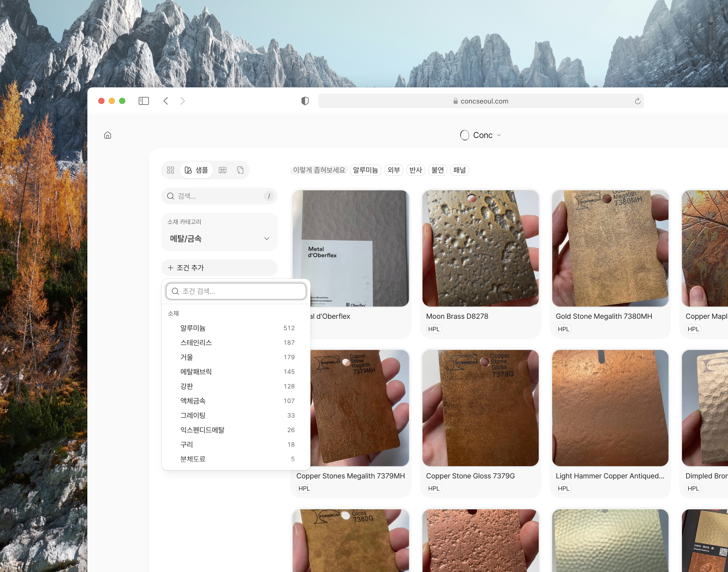Click the HPL tag under Copper Stone Gloss
The height and width of the screenshot is (572, 728).
(434, 489)
